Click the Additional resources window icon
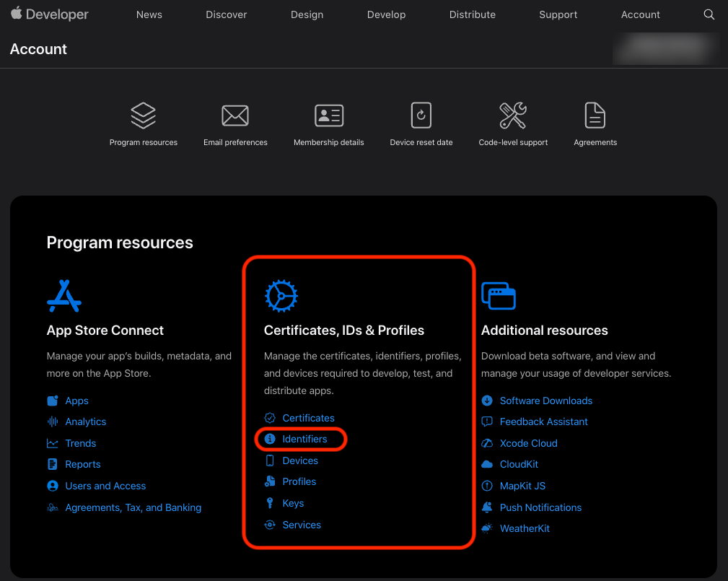The width and height of the screenshot is (728, 581). [x=499, y=295]
